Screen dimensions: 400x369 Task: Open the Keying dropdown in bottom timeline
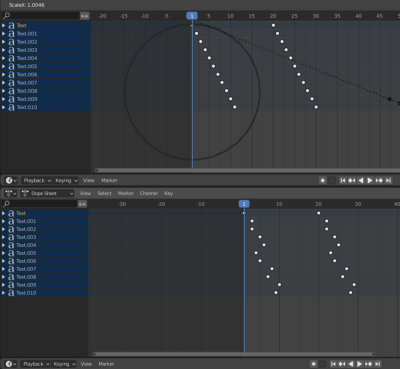click(x=64, y=364)
